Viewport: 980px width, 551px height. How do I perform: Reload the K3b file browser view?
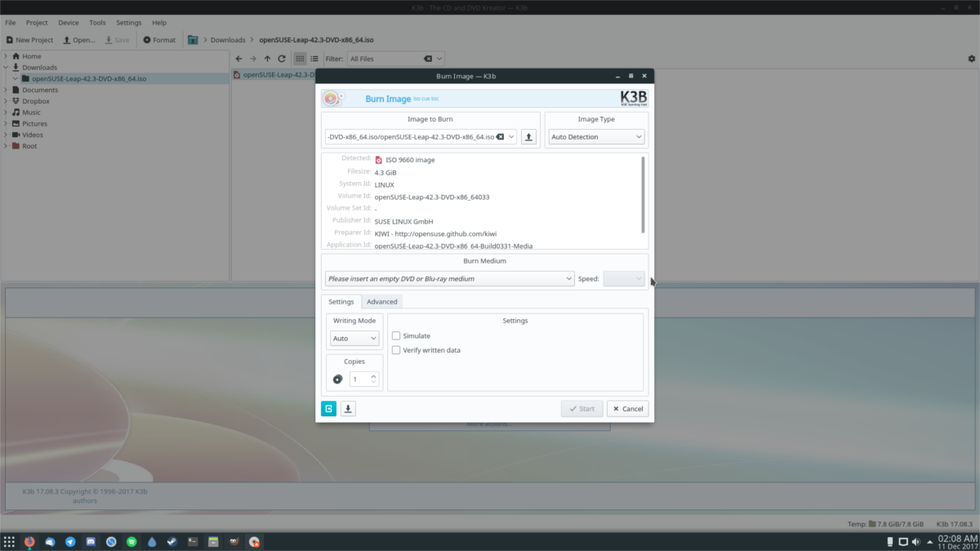[282, 59]
